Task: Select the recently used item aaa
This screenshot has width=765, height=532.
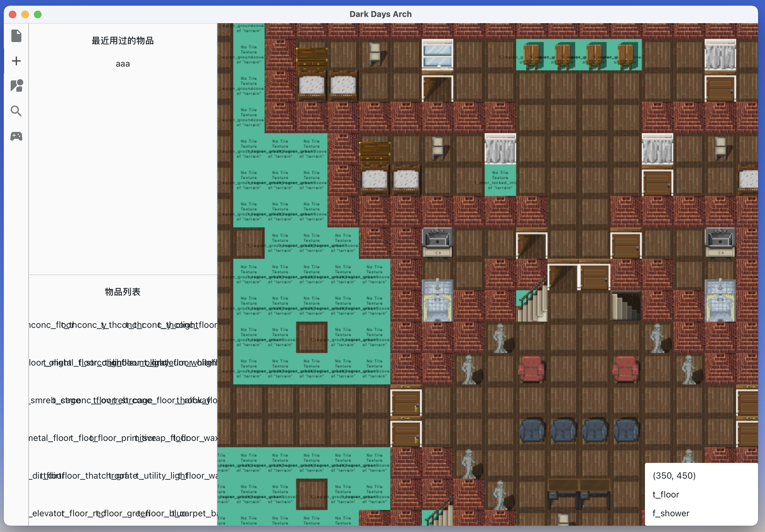Action: click(x=123, y=64)
